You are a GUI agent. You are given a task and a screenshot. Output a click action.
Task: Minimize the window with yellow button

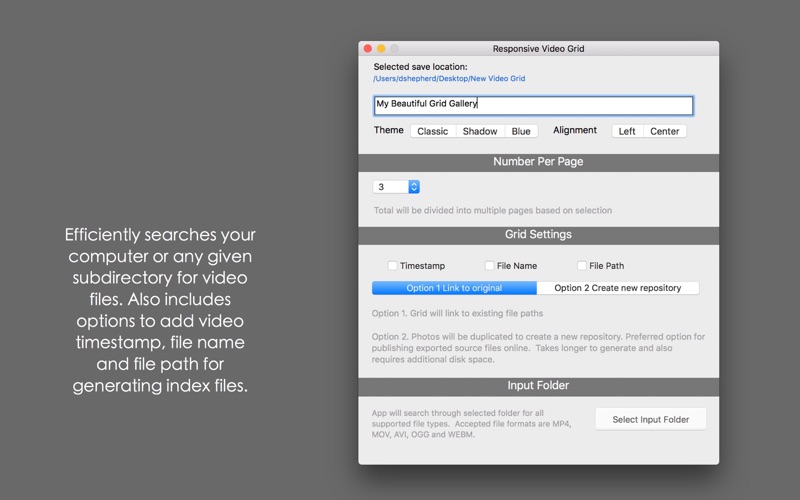(381, 48)
